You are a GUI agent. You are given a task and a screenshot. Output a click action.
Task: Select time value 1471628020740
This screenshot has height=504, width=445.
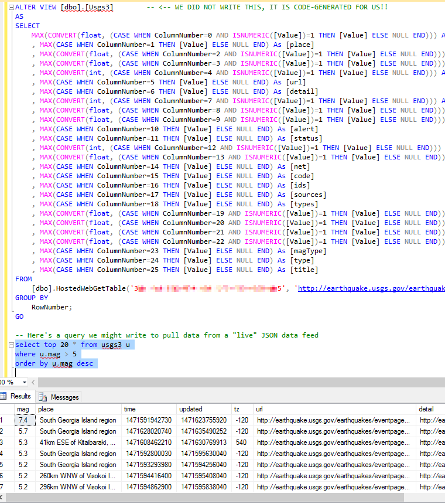click(149, 431)
